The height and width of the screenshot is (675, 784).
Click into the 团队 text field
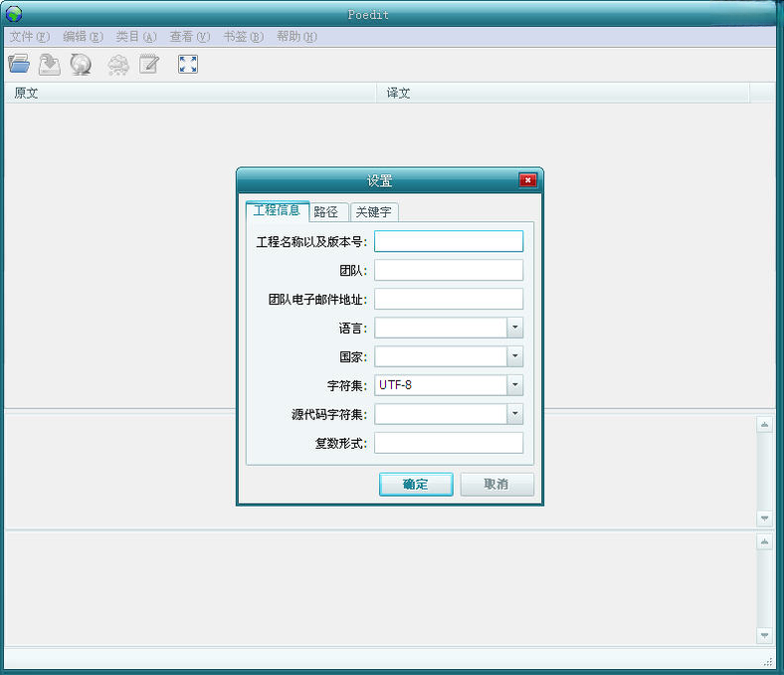[x=449, y=270]
